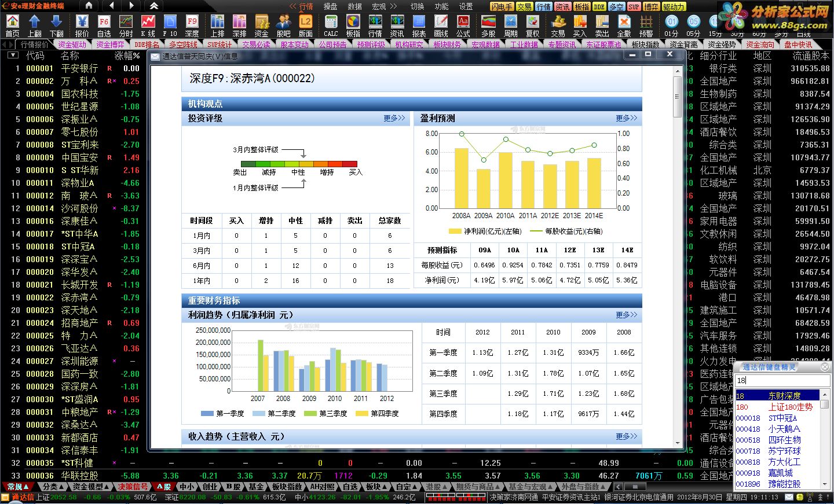Click the 博弈 quick button
Screen dimensions: 834x504
[x=651, y=6]
